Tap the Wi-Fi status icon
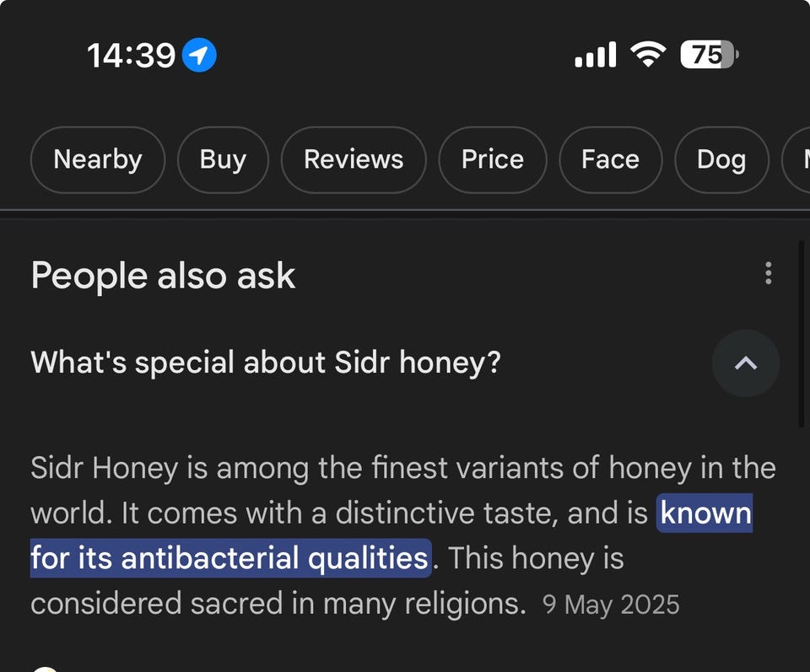 [x=648, y=56]
